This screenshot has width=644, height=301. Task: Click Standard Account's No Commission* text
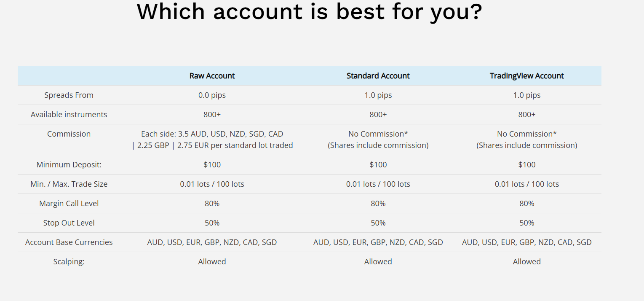tap(378, 134)
